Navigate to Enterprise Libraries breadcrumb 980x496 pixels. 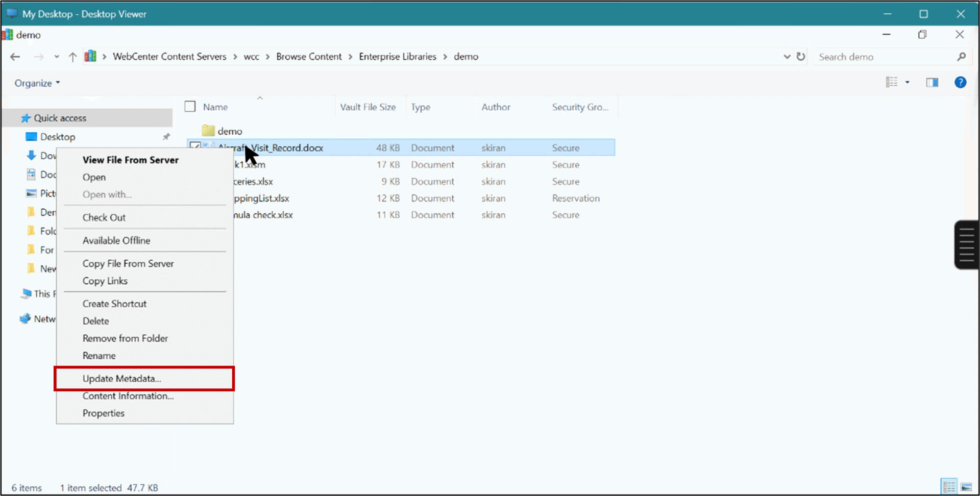pyautogui.click(x=398, y=57)
